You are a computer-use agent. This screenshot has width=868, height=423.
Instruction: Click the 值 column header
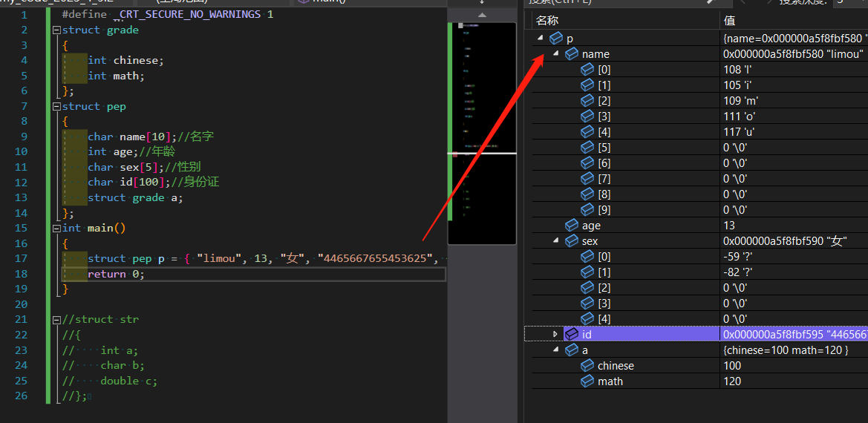point(729,21)
